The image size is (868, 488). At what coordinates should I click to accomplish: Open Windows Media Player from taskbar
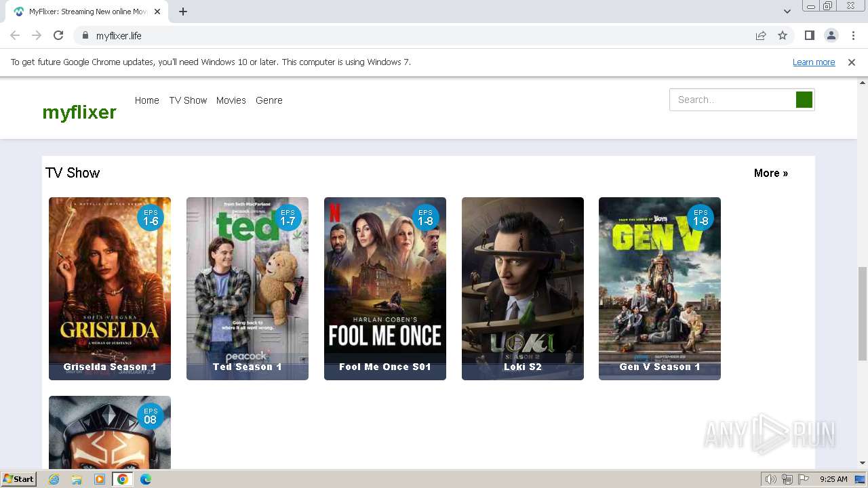pos(100,479)
